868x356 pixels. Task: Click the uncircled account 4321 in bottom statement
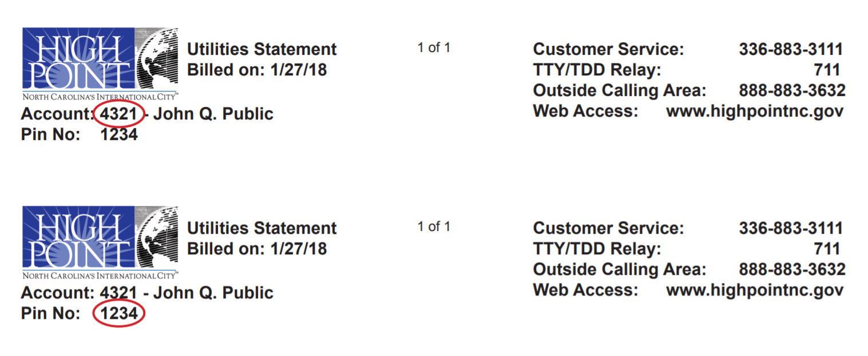[x=119, y=293]
